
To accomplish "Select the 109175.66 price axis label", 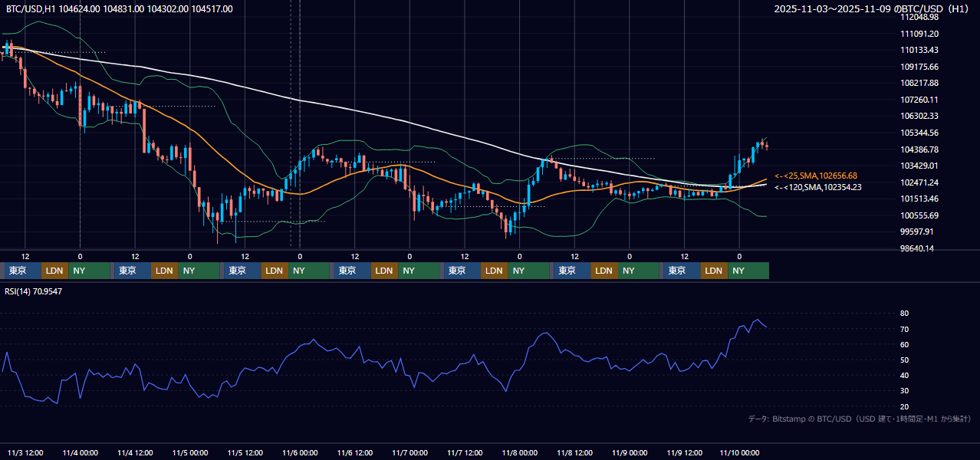I will pyautogui.click(x=919, y=67).
